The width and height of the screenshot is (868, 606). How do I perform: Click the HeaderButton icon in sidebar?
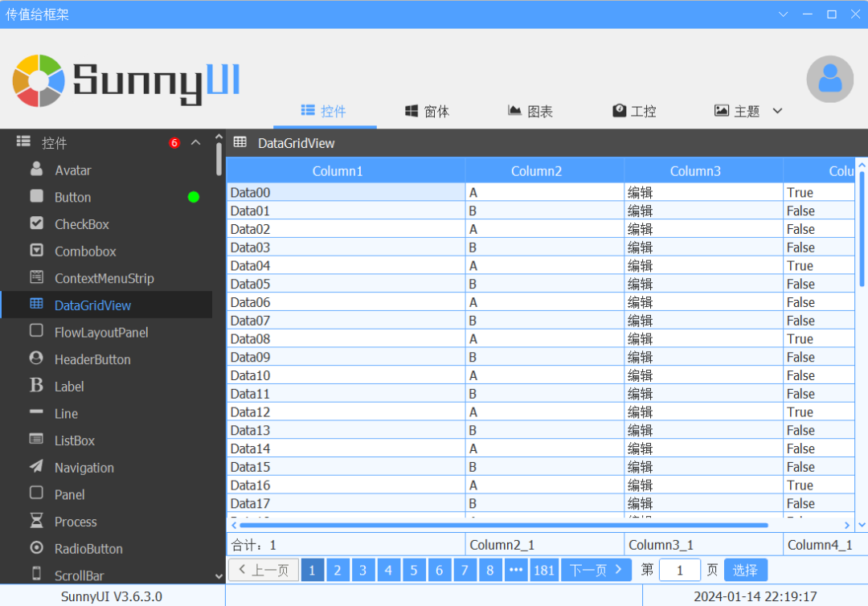(x=36, y=358)
